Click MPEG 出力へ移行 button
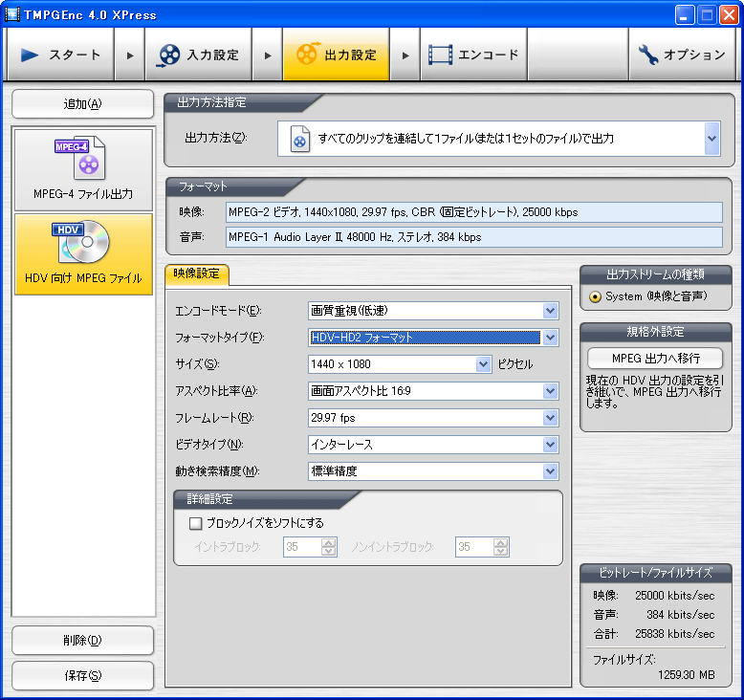 coord(655,358)
